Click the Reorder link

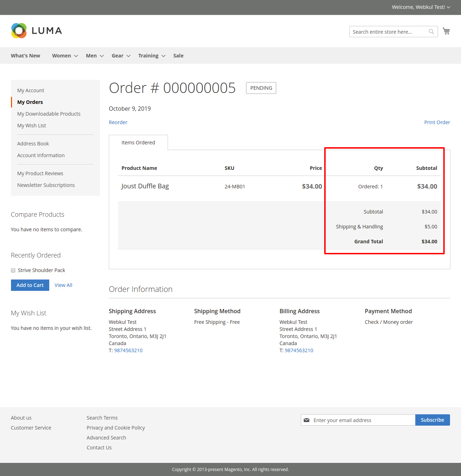pos(118,122)
